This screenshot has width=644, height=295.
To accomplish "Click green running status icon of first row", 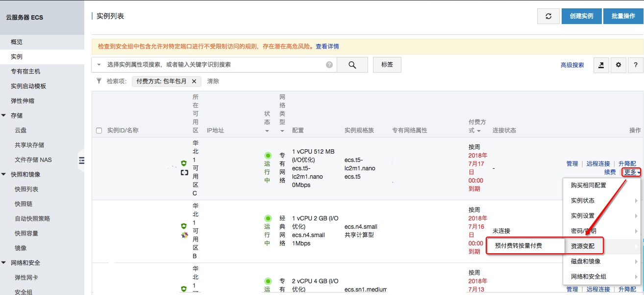I will [x=268, y=156].
